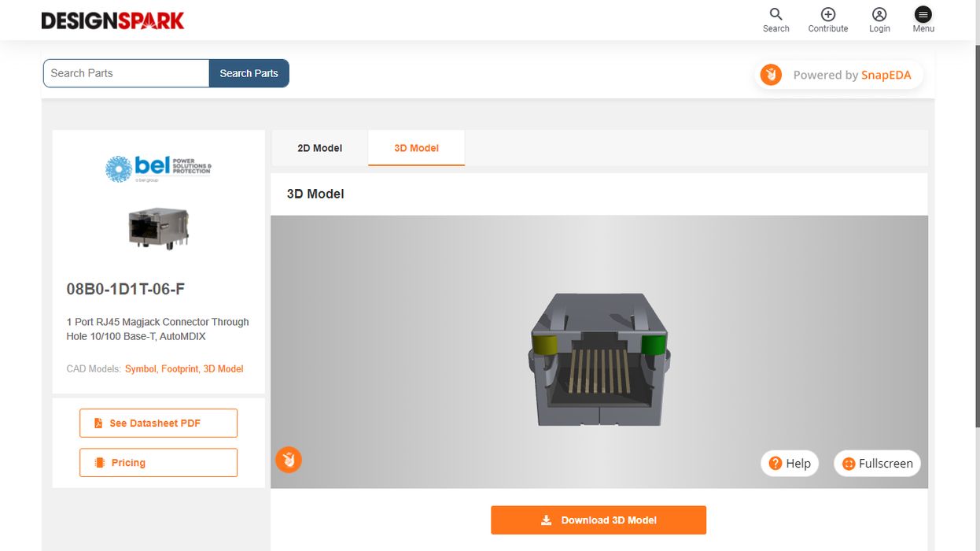The height and width of the screenshot is (551, 980).
Task: Click the Fullscreen icon on the 3D viewer
Action: coord(847,463)
